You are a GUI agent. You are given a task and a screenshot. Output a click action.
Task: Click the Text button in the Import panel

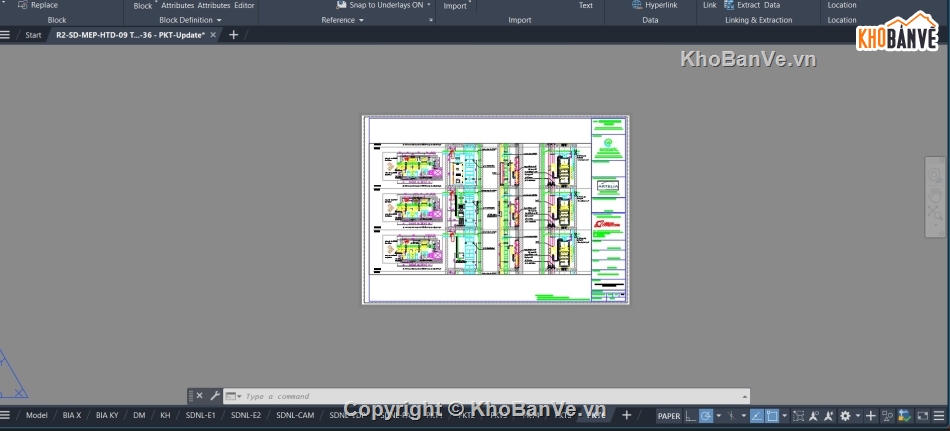(x=586, y=5)
